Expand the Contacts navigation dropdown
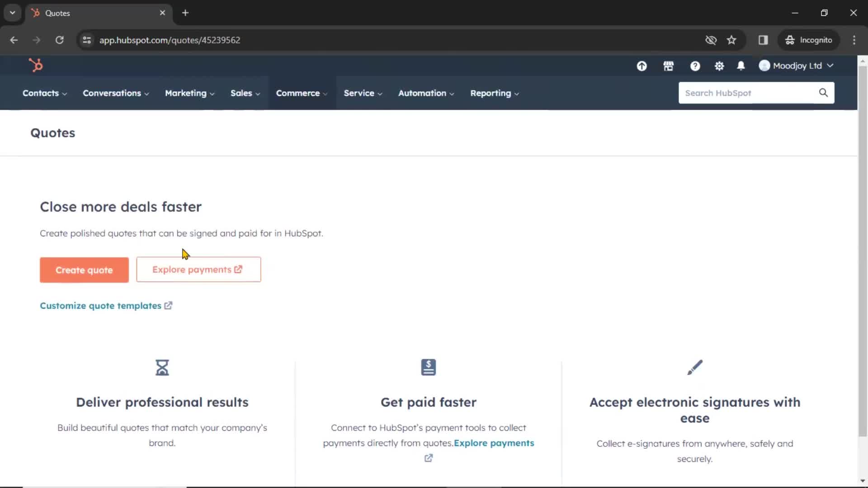The image size is (868, 488). (x=45, y=93)
